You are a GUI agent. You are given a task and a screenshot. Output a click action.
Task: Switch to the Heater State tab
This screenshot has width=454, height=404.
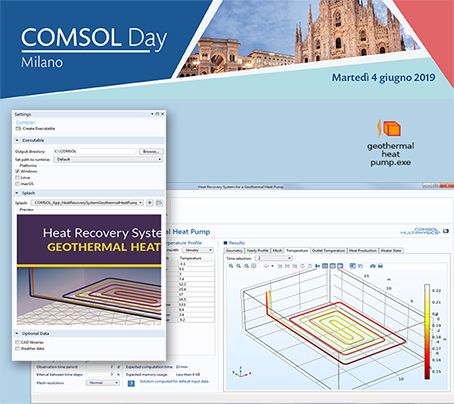(x=391, y=251)
